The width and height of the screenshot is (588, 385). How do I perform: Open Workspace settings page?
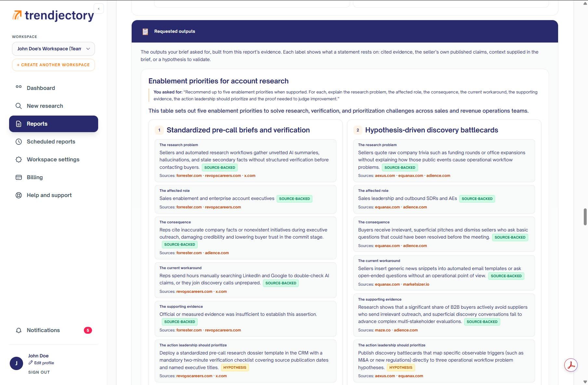pyautogui.click(x=54, y=159)
